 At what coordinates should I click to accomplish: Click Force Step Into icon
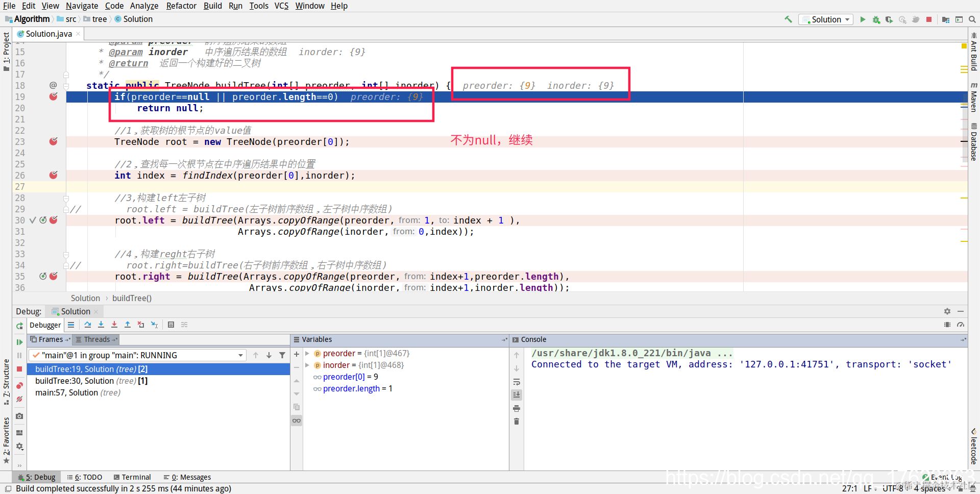point(114,325)
